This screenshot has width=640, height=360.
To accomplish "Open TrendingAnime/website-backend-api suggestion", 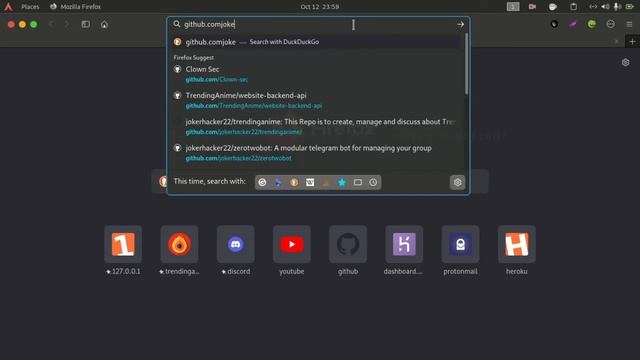I will coord(316,100).
